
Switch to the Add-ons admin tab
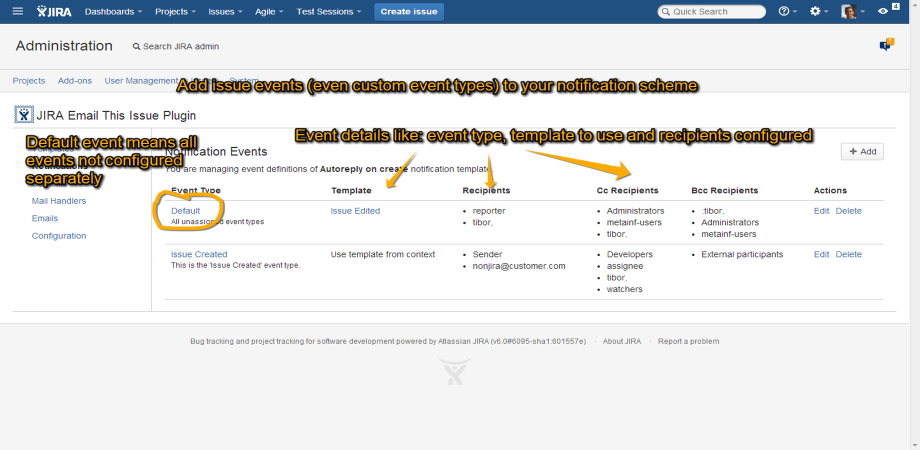(75, 81)
